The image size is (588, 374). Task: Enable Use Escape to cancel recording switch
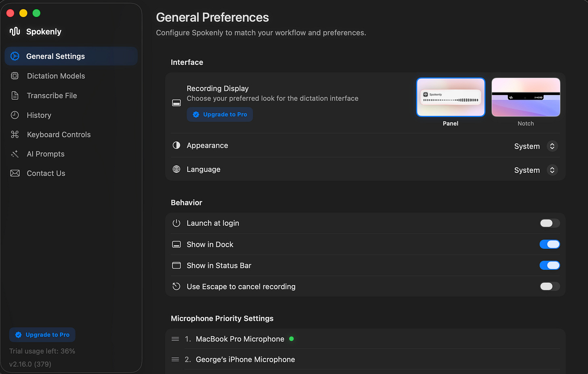pos(550,286)
